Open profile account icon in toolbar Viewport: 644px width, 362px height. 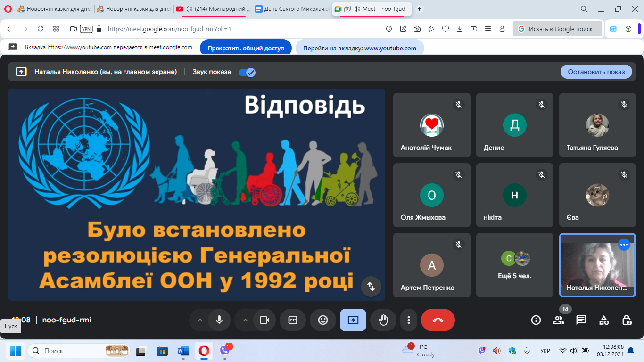point(502,29)
